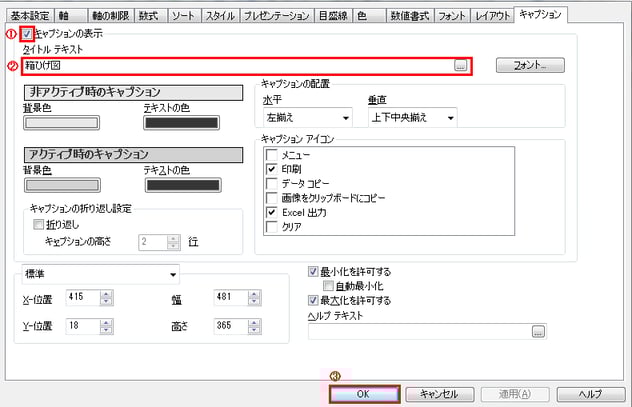Go to the ソート tab

click(x=184, y=16)
